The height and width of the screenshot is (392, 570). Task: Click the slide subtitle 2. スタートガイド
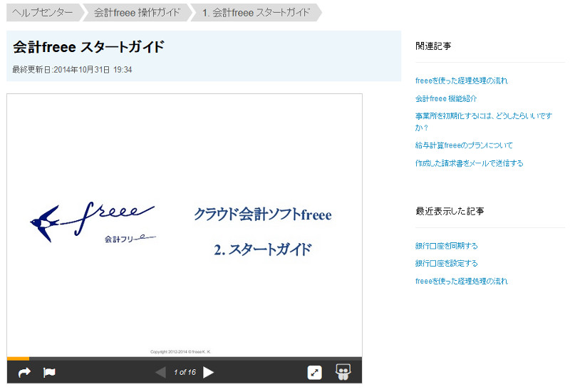262,250
